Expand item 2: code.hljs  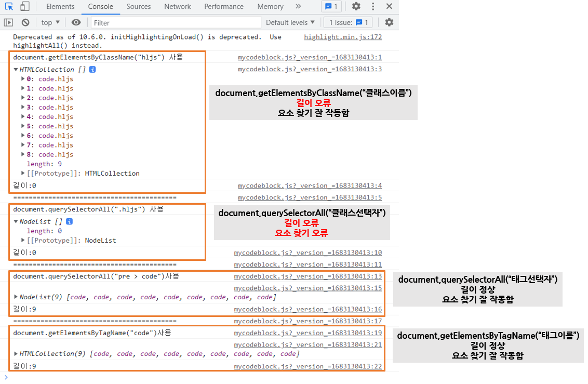point(23,98)
